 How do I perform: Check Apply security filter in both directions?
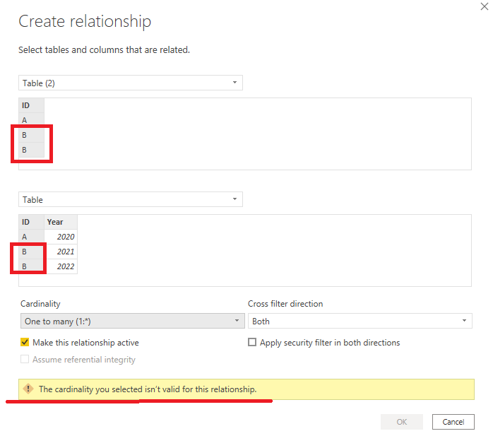point(252,342)
